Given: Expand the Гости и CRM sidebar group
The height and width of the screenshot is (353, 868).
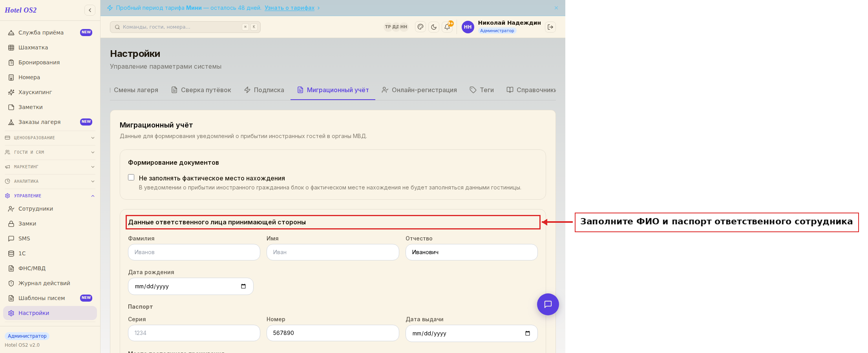Looking at the screenshot, I should (50, 152).
